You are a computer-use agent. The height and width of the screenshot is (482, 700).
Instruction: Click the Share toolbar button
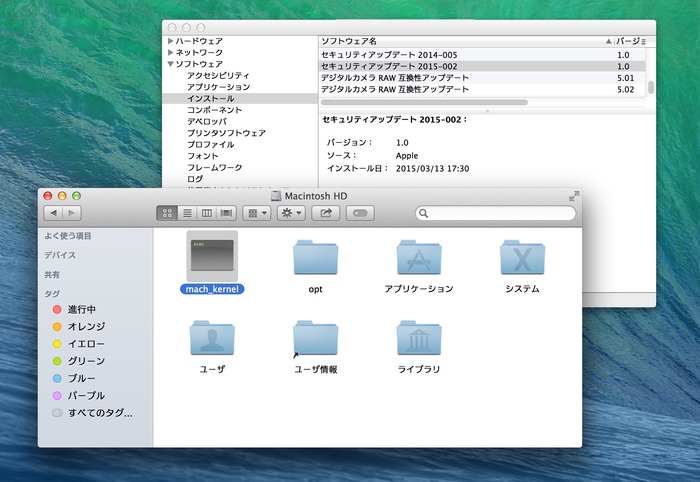tap(325, 213)
